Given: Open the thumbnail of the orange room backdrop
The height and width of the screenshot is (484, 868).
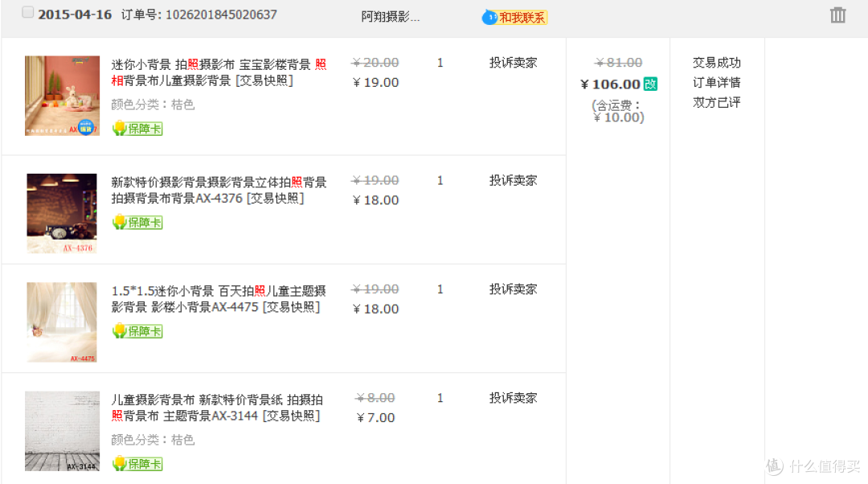Looking at the screenshot, I should click(x=62, y=96).
